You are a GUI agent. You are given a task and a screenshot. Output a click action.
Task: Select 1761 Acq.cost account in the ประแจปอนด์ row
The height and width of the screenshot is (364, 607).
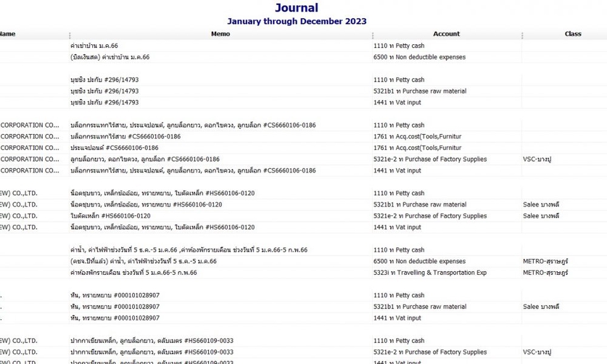[417, 148]
